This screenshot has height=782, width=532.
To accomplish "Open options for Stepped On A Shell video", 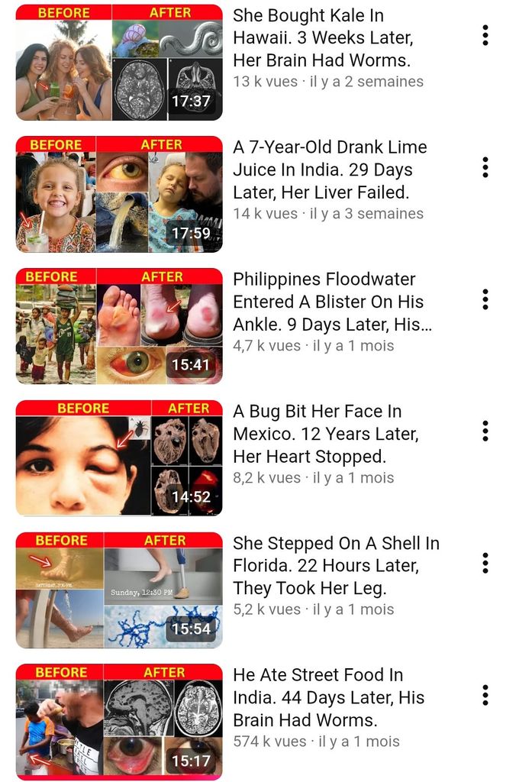I will [485, 563].
